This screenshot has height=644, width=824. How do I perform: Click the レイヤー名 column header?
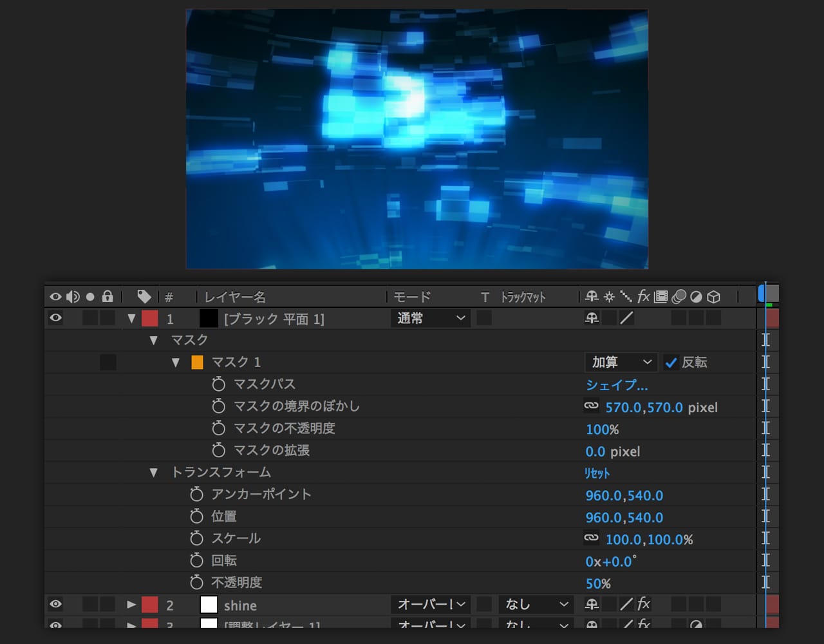coord(235,297)
